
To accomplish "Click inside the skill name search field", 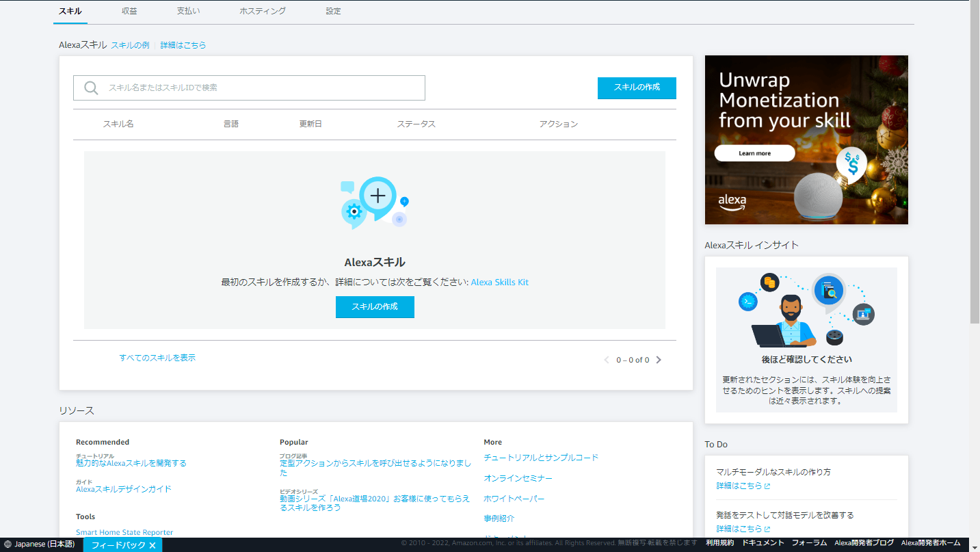I will (260, 88).
